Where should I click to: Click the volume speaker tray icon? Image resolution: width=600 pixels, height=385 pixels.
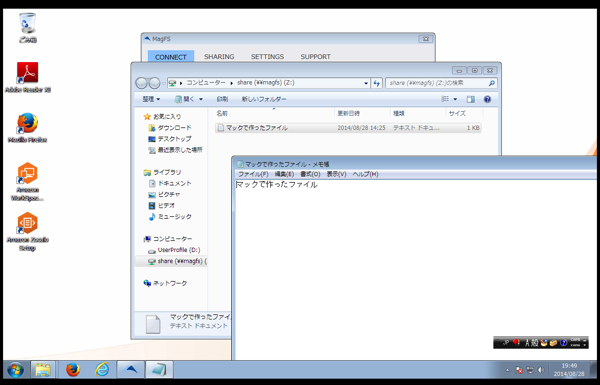pos(541,370)
